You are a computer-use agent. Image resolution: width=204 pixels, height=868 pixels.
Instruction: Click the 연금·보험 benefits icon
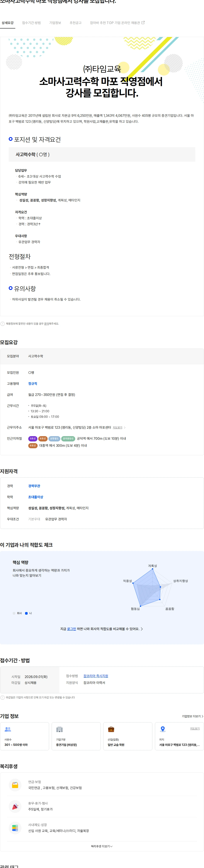(15, 785)
